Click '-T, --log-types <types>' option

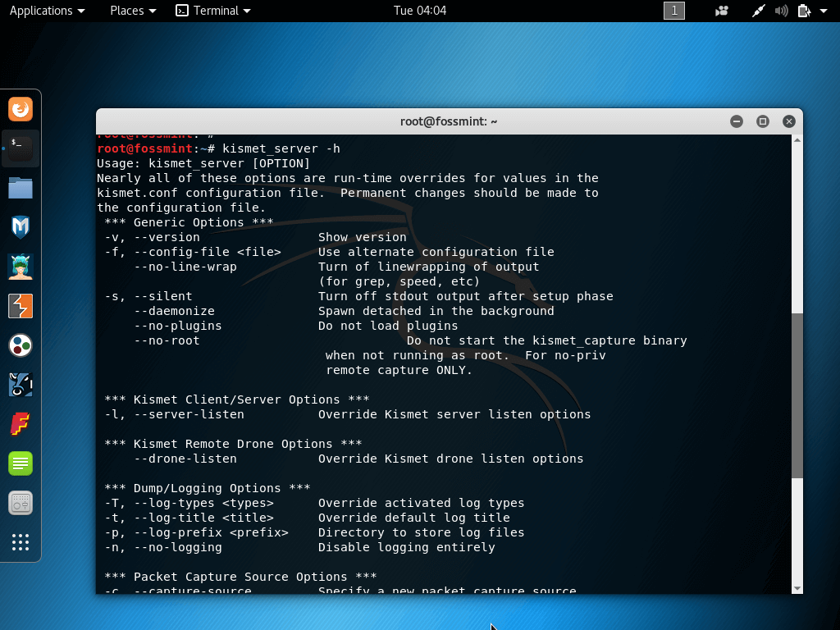tap(189, 503)
